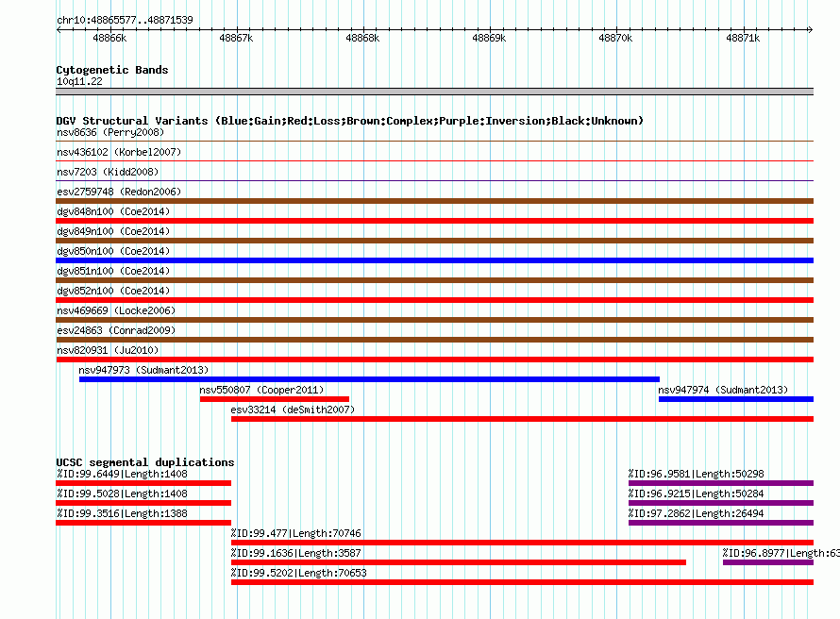Click the brown esv24863 (Conrad2009) bar
Image resolution: width=840 pixels, height=619 pixels.
(x=434, y=340)
